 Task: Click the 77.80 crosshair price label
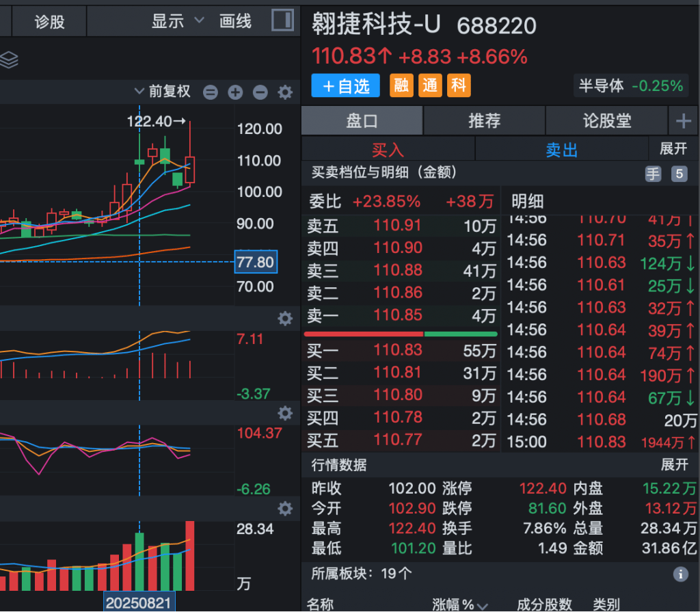[x=256, y=262]
